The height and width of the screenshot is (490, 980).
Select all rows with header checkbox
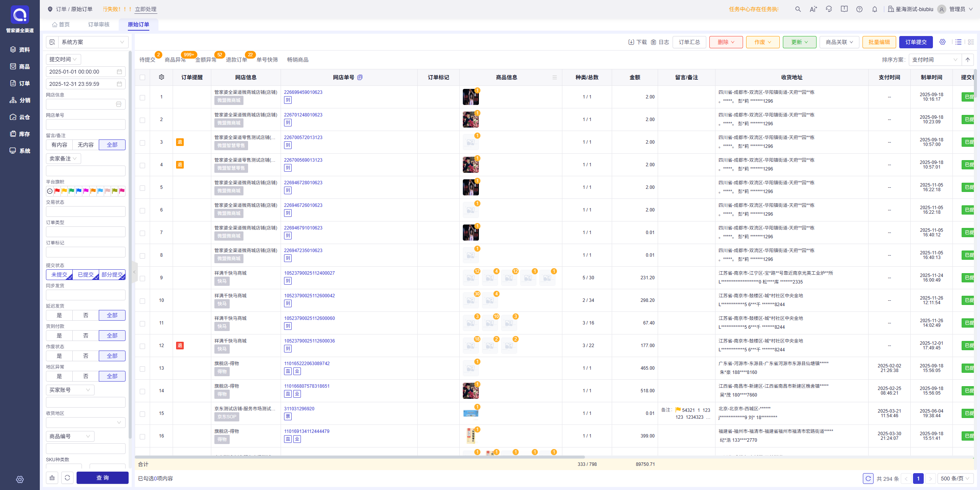click(x=142, y=77)
